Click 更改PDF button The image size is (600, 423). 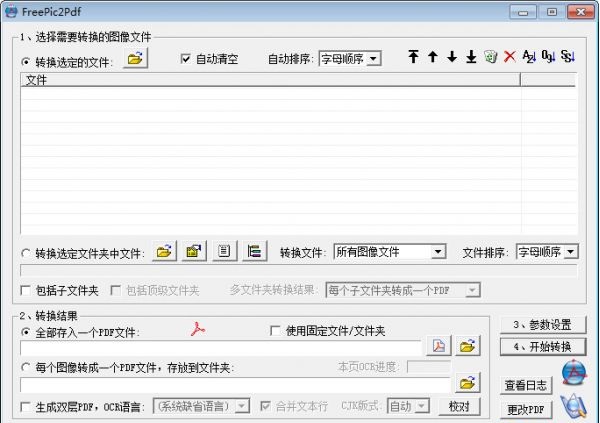(526, 410)
